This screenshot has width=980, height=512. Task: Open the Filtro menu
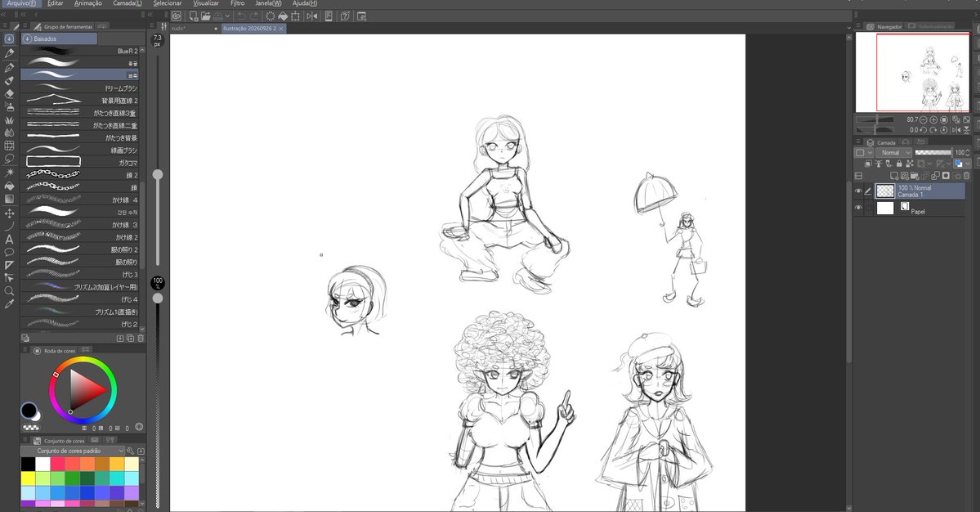pyautogui.click(x=238, y=3)
